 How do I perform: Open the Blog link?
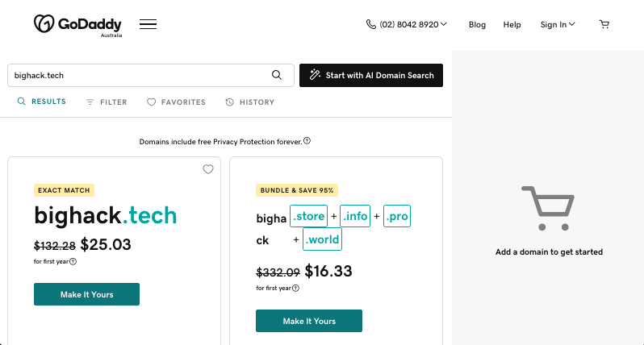(x=477, y=24)
